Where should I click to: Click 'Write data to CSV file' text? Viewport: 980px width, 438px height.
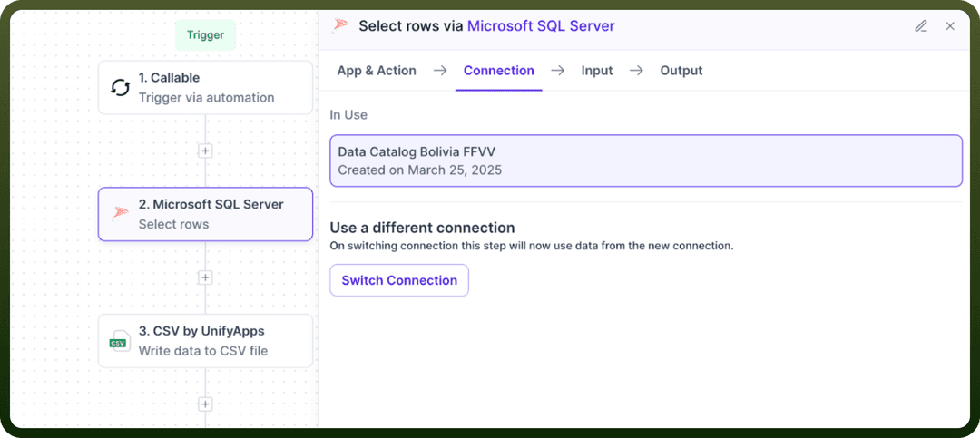(x=203, y=351)
